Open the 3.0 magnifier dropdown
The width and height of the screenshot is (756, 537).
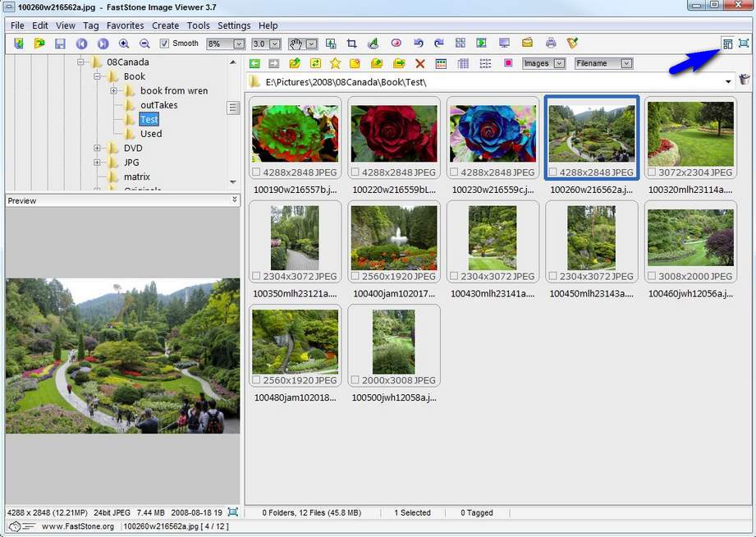(x=274, y=44)
